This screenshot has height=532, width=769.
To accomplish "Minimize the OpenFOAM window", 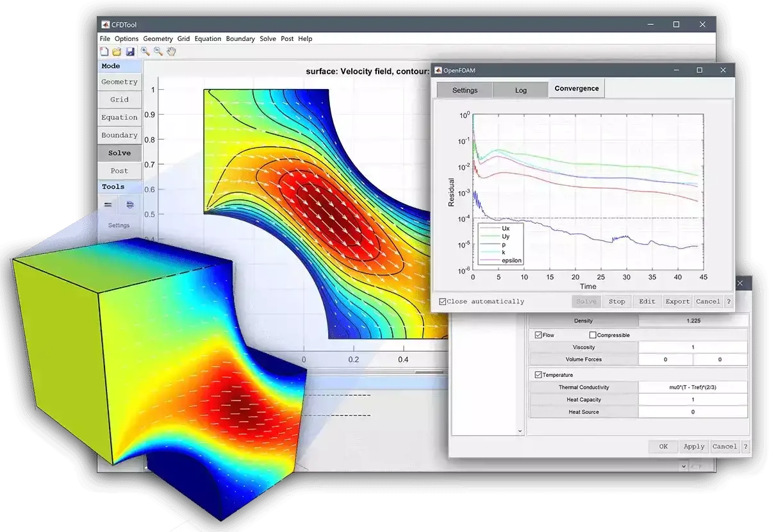I will pos(675,71).
